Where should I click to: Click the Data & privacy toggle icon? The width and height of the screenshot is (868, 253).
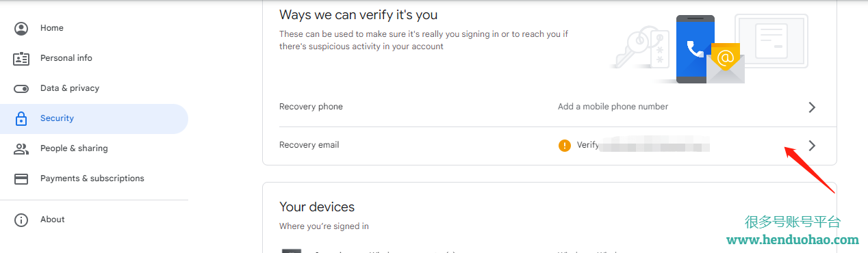(21, 88)
